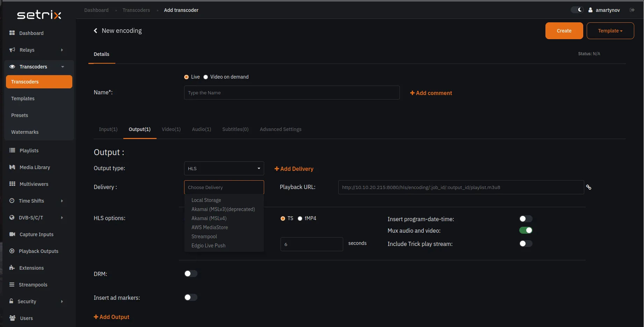
Task: Select AWS MediaStore from the delivery list
Action: pos(210,227)
